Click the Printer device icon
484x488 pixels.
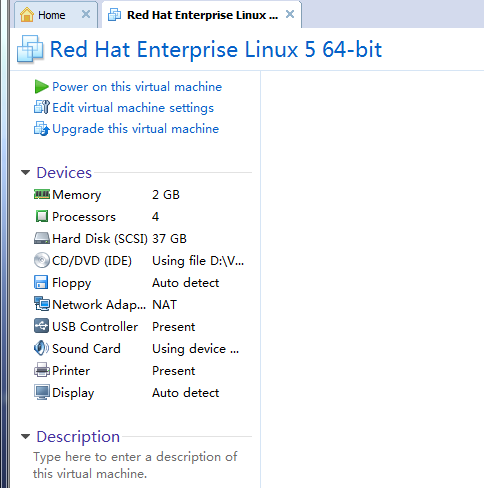point(42,370)
